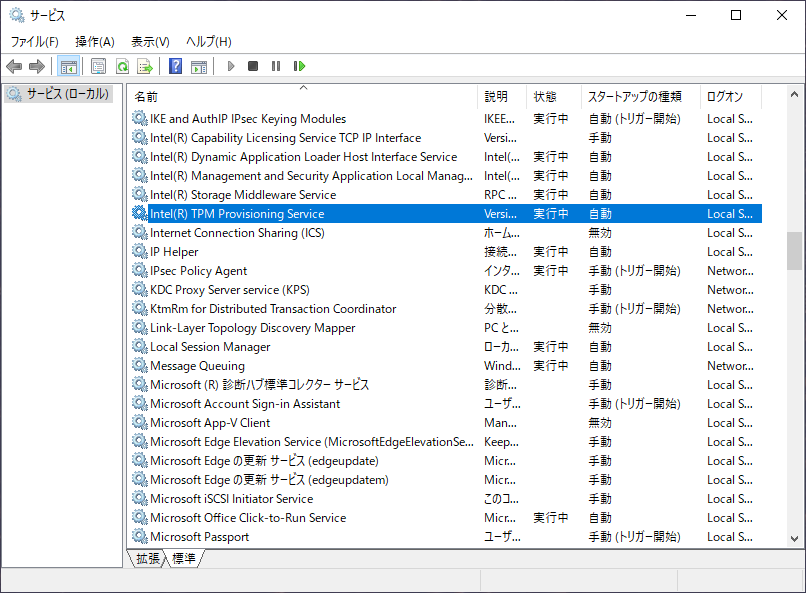Restart the selected service

click(x=299, y=66)
